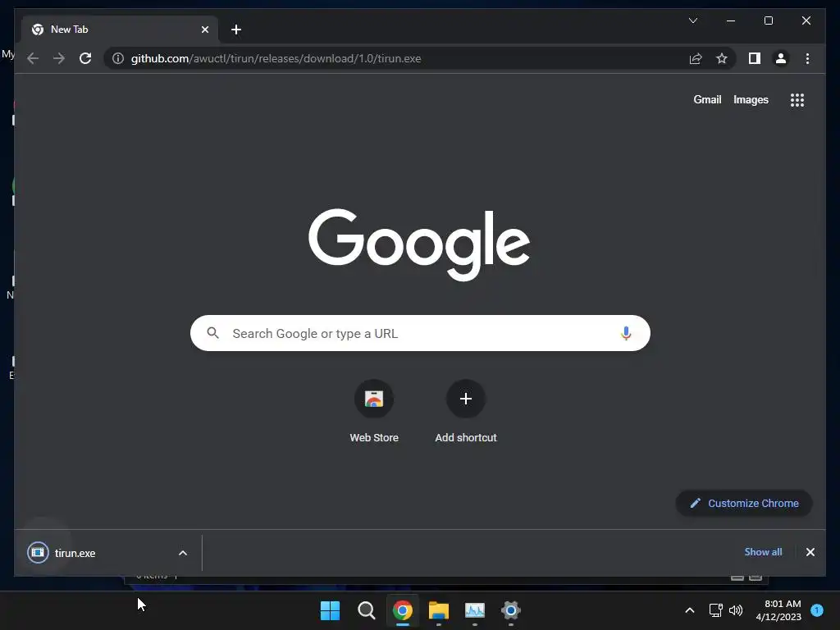Click Customize Chrome button

click(744, 503)
